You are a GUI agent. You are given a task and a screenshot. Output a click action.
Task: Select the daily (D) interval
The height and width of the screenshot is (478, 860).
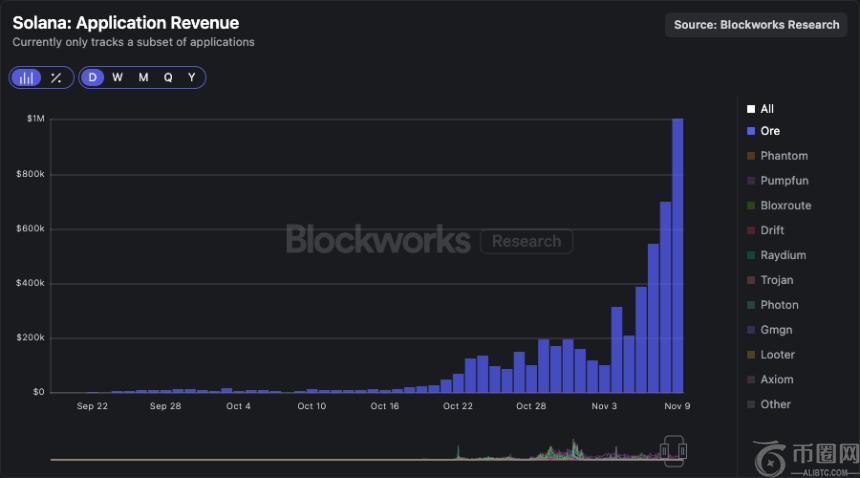coord(93,78)
